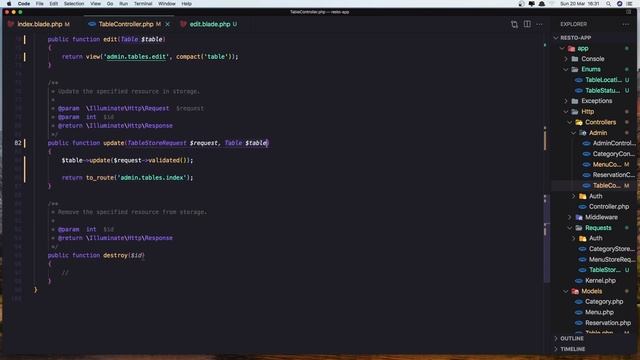The width and height of the screenshot is (640, 360).
Task: Open Controller.php file
Action: tap(609, 207)
